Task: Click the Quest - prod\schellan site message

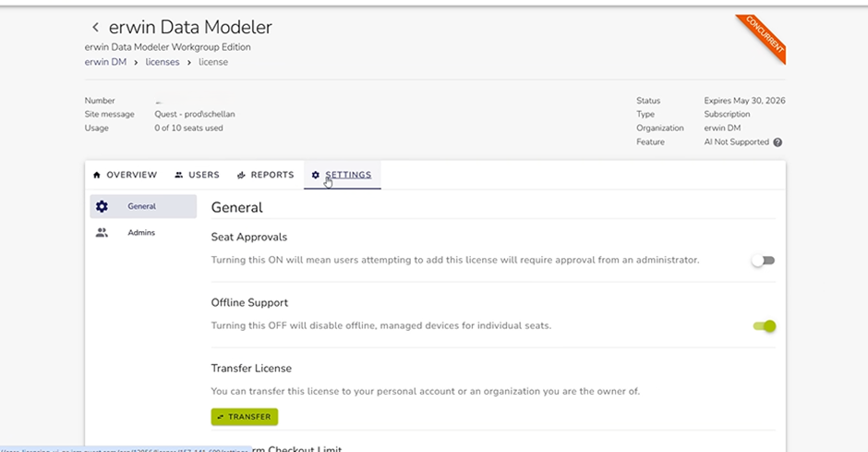Action: pyautogui.click(x=195, y=114)
